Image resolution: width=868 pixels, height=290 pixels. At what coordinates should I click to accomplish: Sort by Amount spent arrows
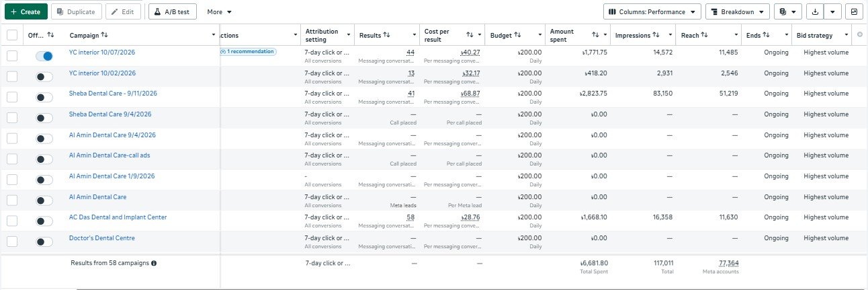[x=595, y=34]
